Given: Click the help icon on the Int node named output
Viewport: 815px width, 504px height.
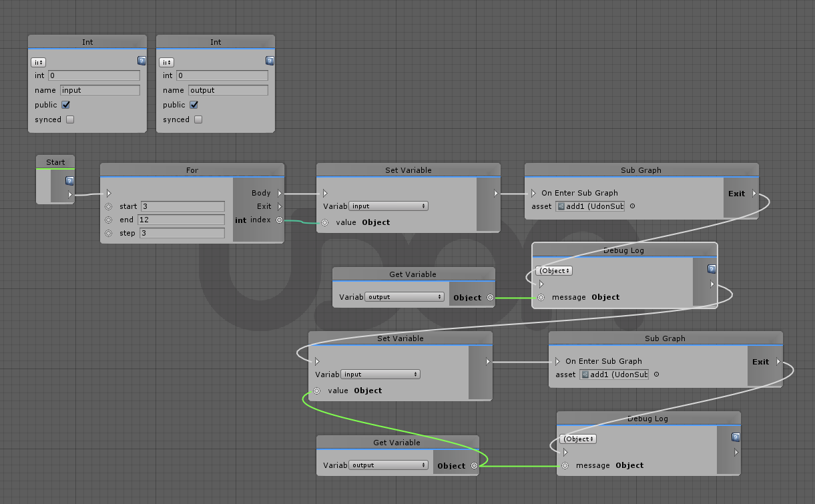Looking at the screenshot, I should [270, 61].
